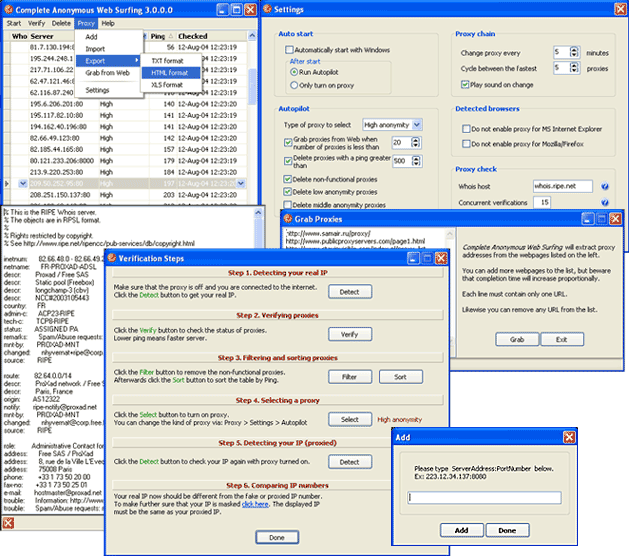
Task: Open the 'click here' link in Step 6
Action: coord(255,504)
